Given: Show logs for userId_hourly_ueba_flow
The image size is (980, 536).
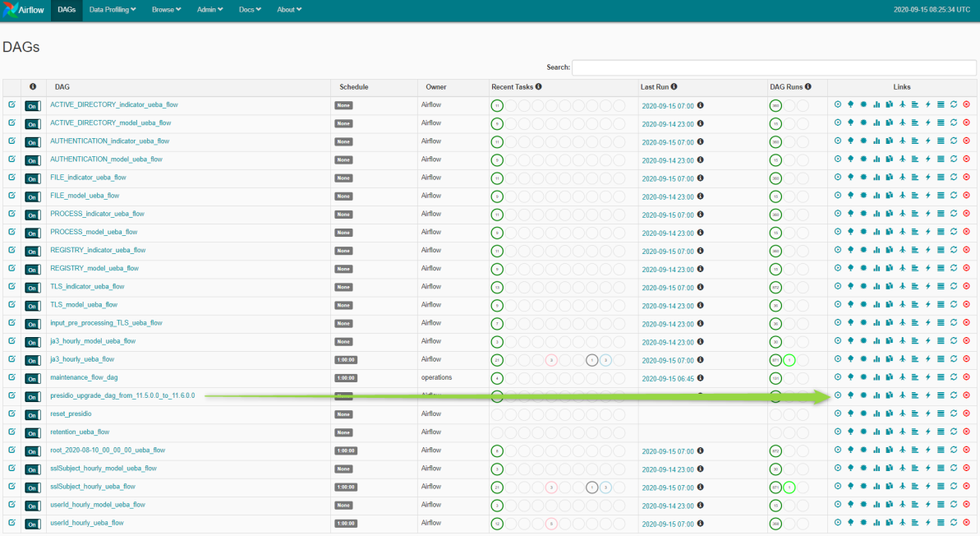Looking at the screenshot, I should click(x=941, y=523).
